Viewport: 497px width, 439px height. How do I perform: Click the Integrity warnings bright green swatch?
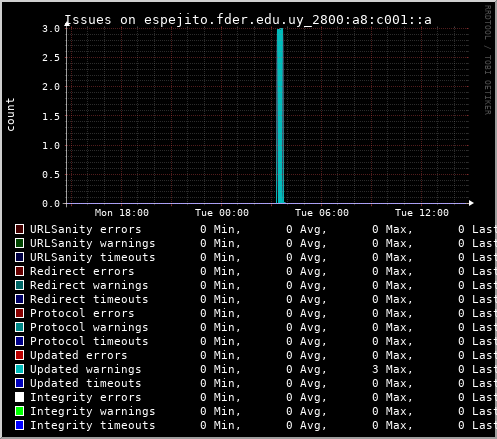(19, 411)
